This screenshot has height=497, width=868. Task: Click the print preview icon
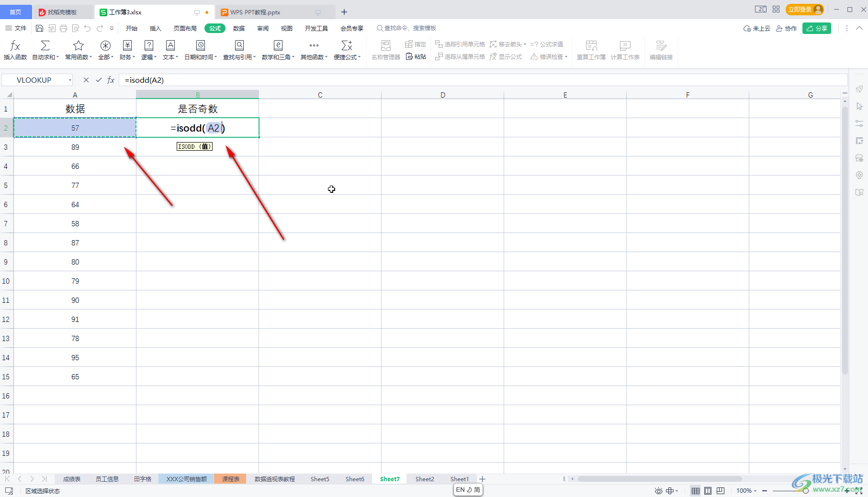(x=76, y=28)
